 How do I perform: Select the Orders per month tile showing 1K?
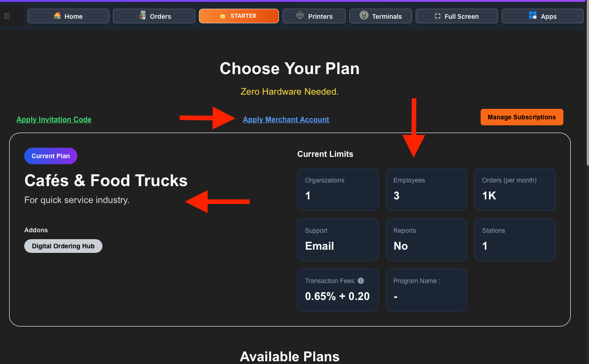514,189
